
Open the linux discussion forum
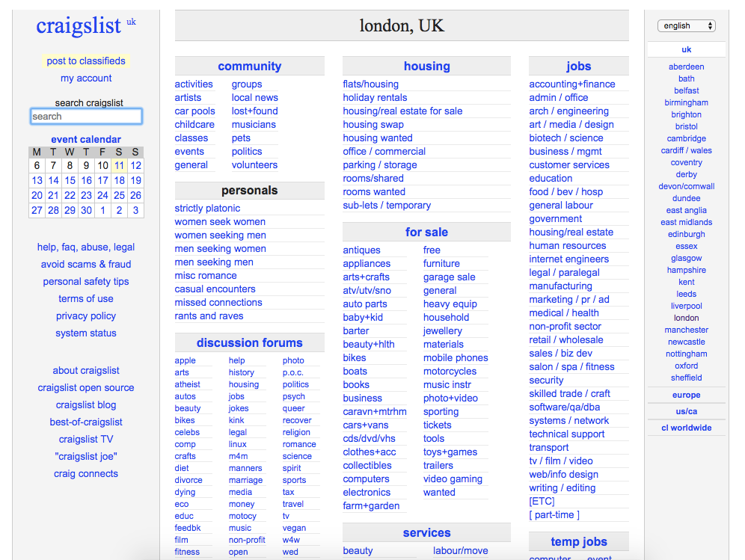pyautogui.click(x=238, y=444)
